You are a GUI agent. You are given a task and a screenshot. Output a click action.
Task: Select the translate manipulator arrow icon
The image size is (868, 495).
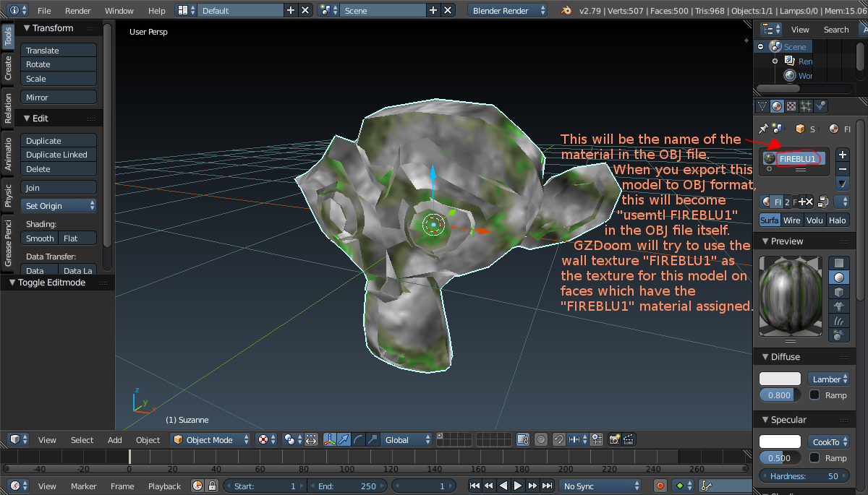pyautogui.click(x=344, y=439)
